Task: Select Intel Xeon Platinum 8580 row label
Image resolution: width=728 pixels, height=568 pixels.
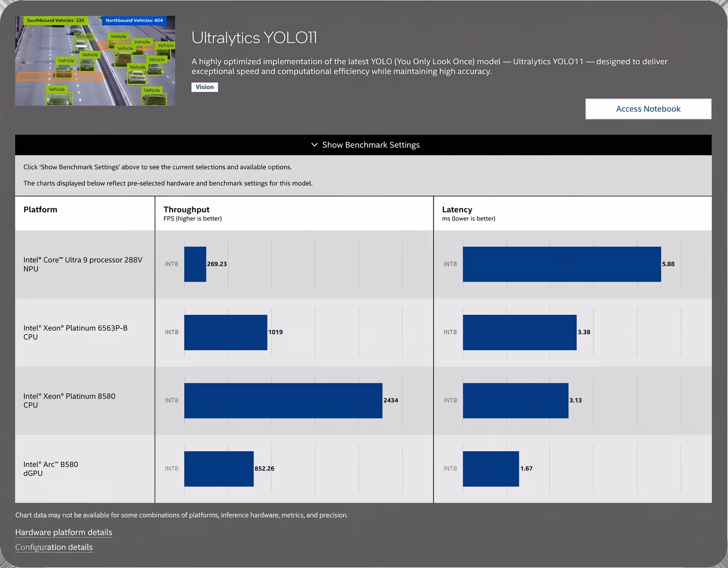Action: pyautogui.click(x=69, y=401)
